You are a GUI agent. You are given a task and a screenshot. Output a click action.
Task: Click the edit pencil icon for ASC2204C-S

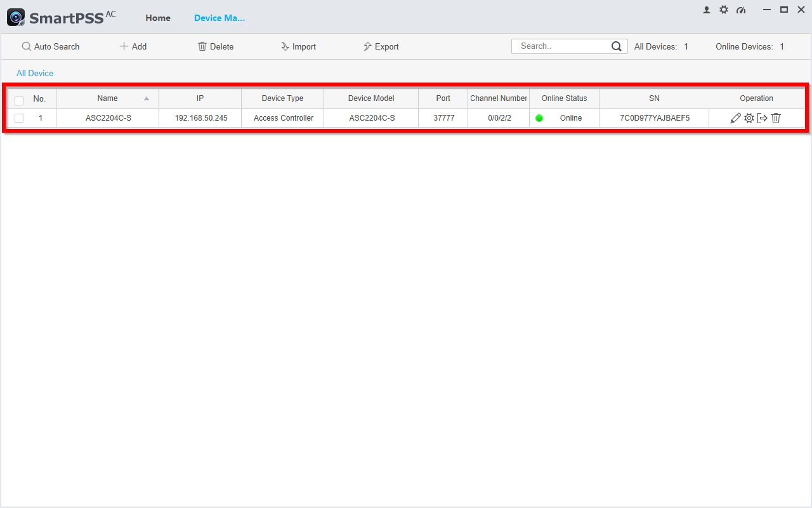point(735,118)
